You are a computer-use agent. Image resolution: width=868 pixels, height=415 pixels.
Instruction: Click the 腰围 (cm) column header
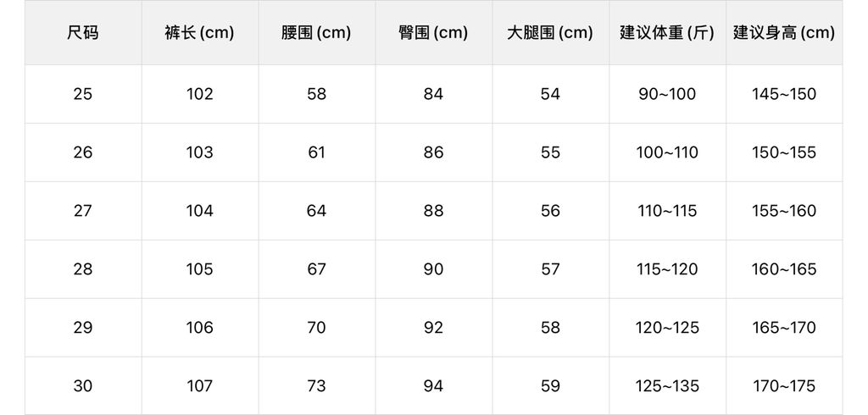point(316,33)
